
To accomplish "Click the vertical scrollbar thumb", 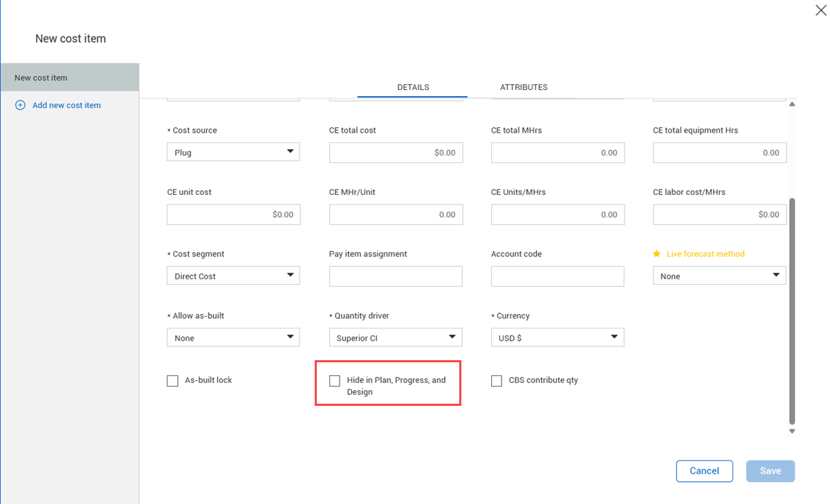I will click(792, 311).
